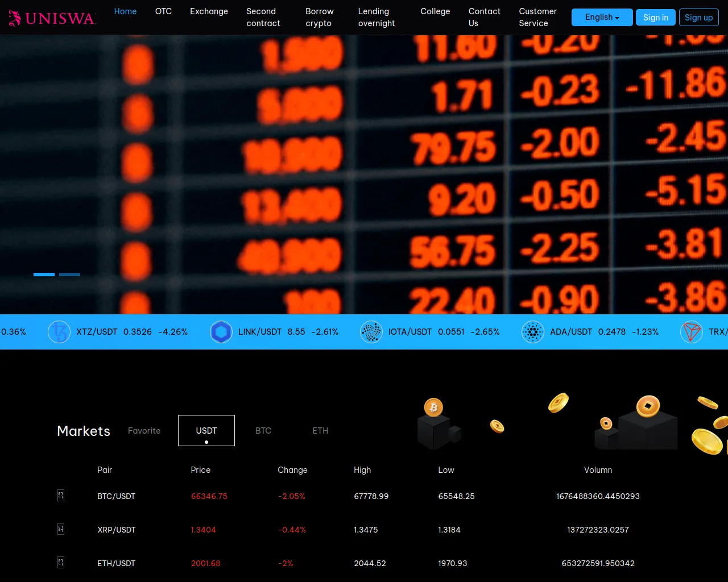Click the LINK coin icon in ticker
This screenshot has height=582, width=728.
(x=221, y=332)
